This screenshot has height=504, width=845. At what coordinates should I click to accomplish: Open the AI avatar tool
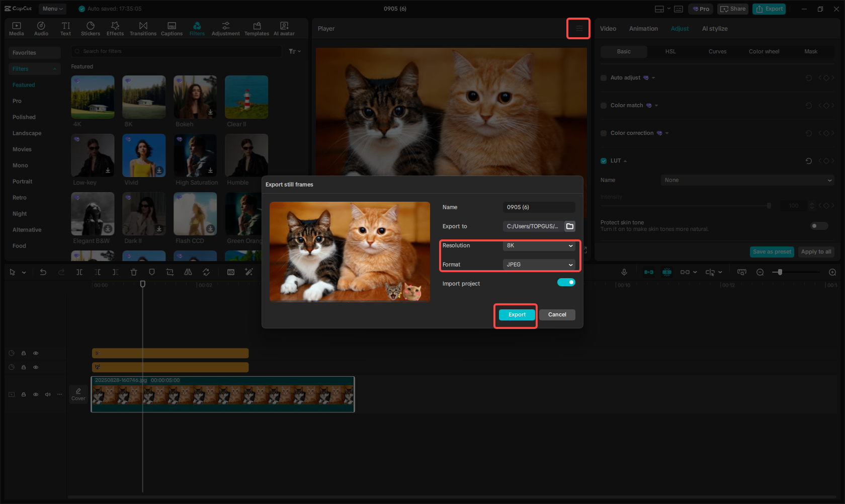284,29
